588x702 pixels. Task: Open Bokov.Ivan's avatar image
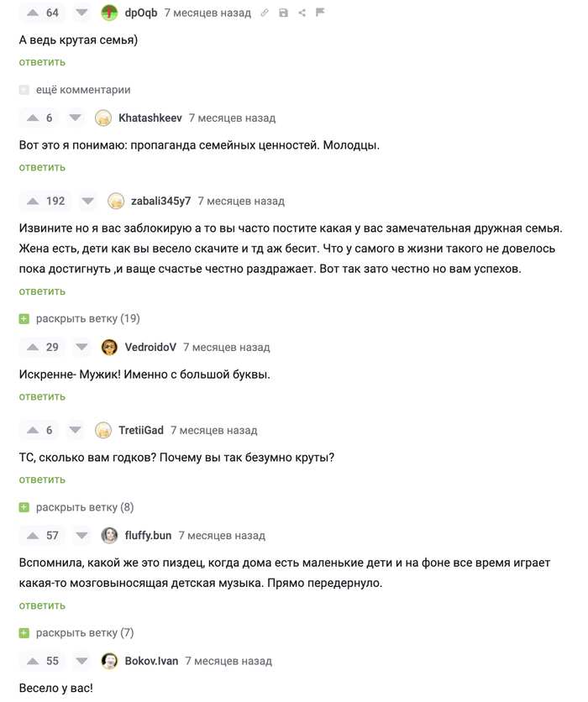(109, 661)
